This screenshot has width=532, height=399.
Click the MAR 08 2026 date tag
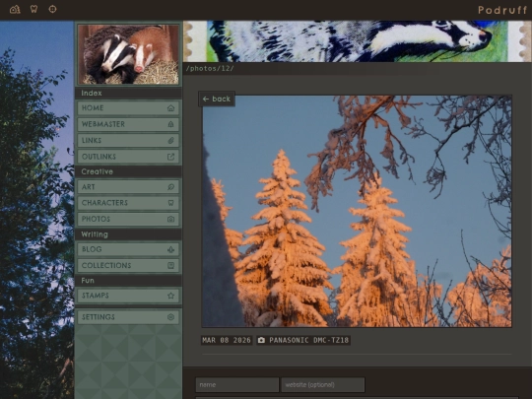click(227, 340)
